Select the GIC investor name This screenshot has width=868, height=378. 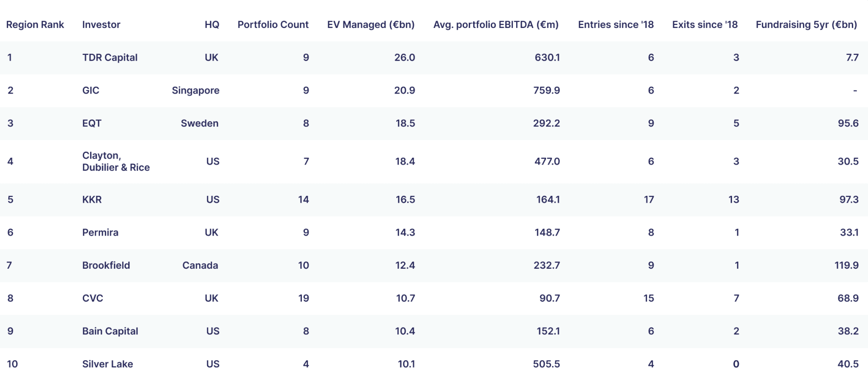(x=91, y=90)
